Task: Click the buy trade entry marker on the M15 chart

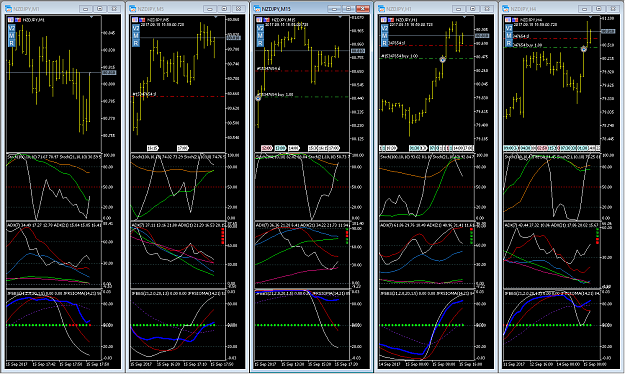Action: [x=258, y=98]
